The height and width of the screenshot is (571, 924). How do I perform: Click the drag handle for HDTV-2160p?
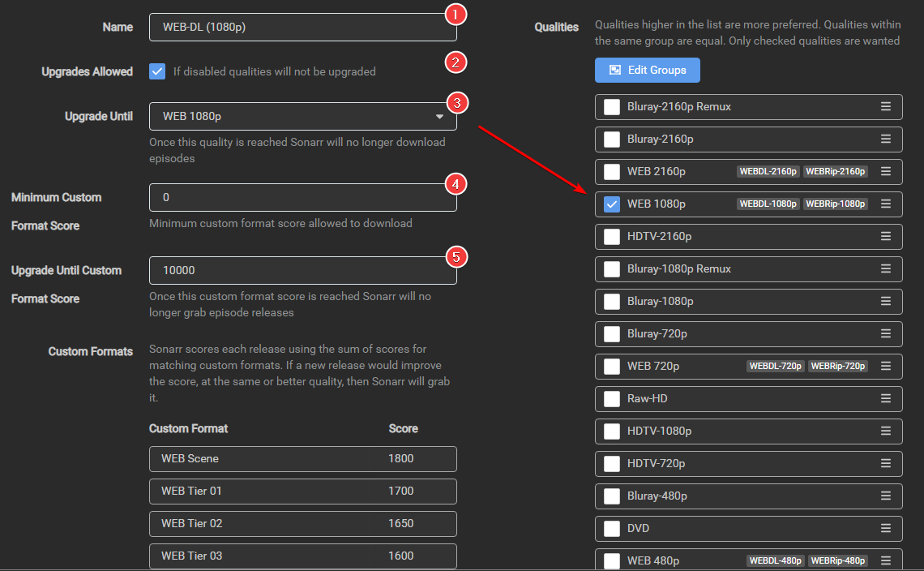[886, 237]
